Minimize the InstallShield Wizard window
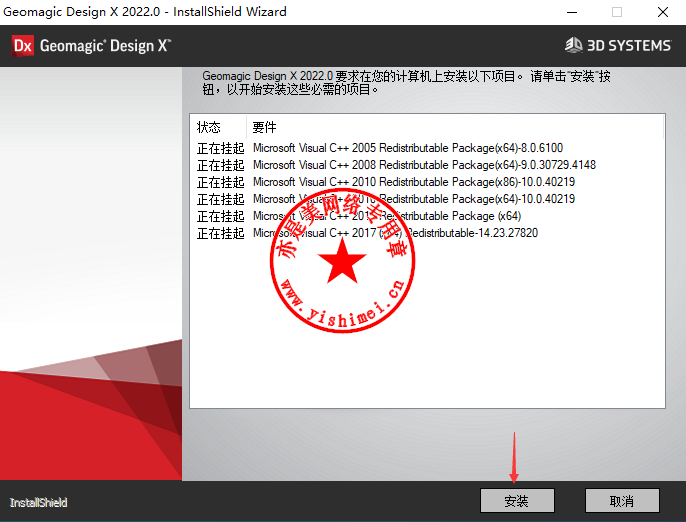This screenshot has width=686, height=522. tap(572, 12)
